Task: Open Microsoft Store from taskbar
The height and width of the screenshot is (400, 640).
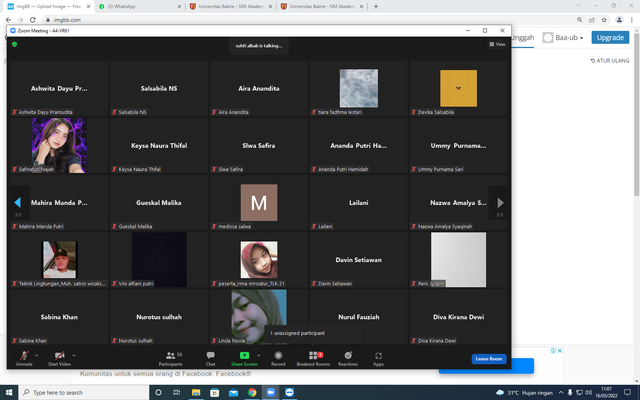Action: (x=215, y=392)
